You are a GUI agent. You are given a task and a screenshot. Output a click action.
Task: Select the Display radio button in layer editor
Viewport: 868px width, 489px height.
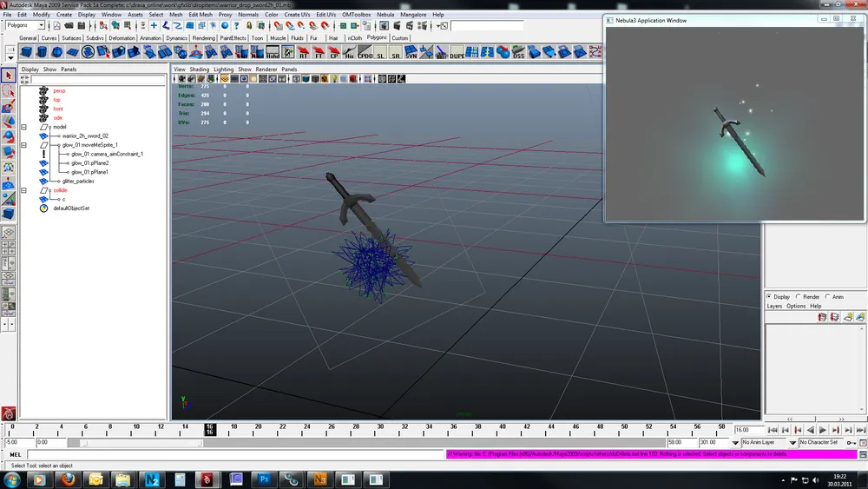coord(769,297)
